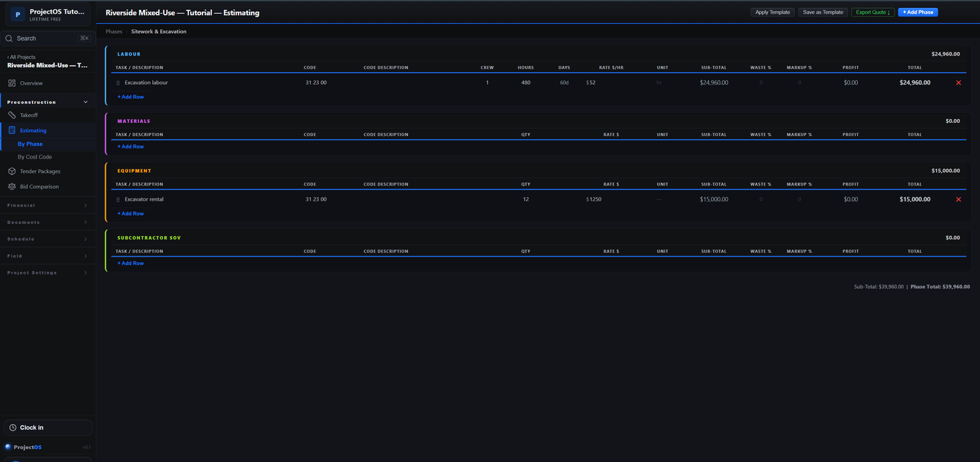Click Export Quote button
The width and height of the screenshot is (980, 462).
[873, 12]
